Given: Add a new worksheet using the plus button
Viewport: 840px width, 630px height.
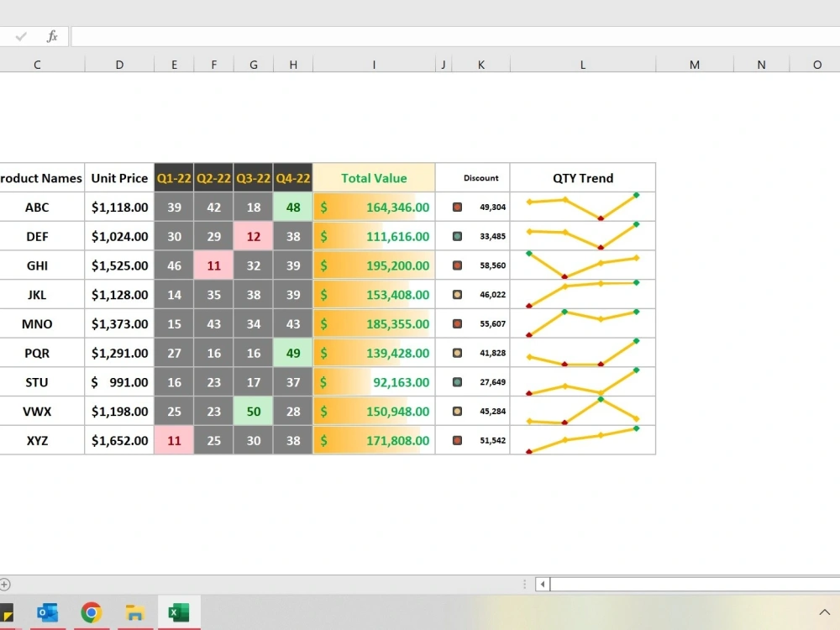Looking at the screenshot, I should 6,584.
